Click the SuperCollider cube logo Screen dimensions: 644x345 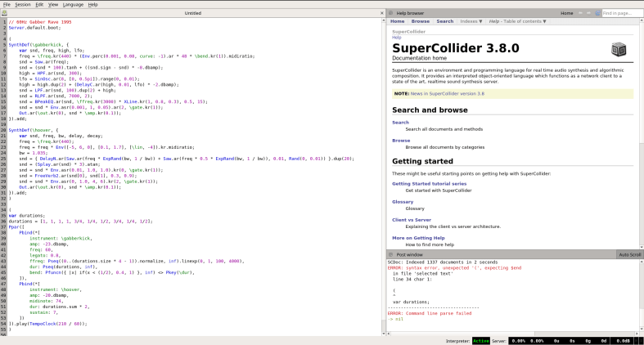pos(619,49)
